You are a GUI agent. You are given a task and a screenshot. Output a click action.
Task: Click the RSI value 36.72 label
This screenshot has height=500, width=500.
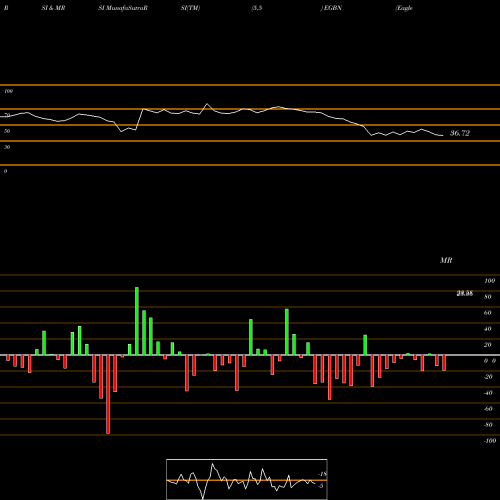460,133
